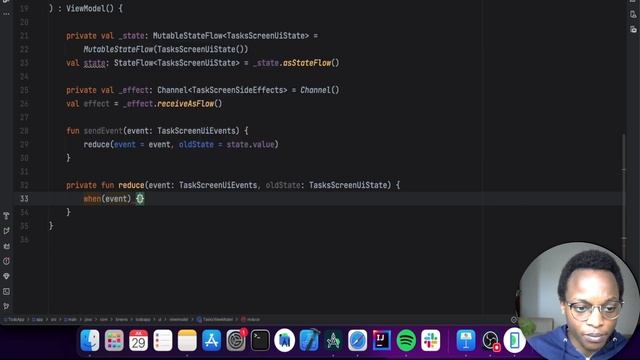This screenshot has width=640, height=360.
Task: Click the 'reduce' breadcrumb in navigation bar
Action: (250, 320)
